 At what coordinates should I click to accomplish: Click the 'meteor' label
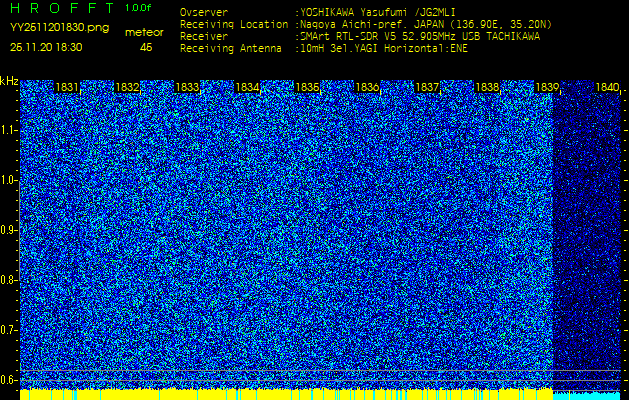pos(144,33)
